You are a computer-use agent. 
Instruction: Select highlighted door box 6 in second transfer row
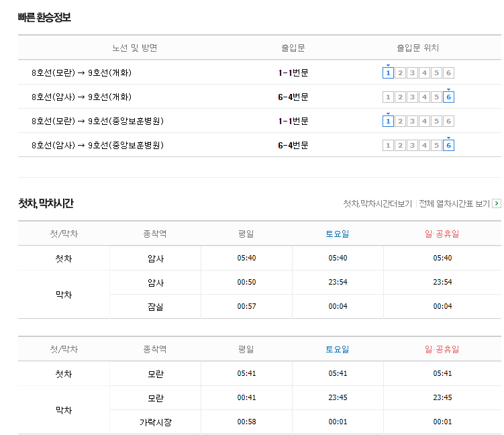(448, 97)
